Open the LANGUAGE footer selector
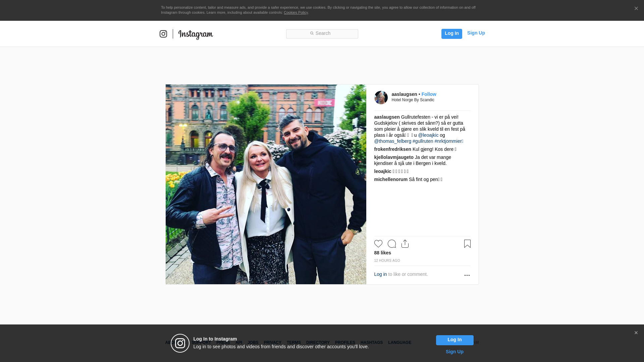The height and width of the screenshot is (362, 644). point(399,343)
